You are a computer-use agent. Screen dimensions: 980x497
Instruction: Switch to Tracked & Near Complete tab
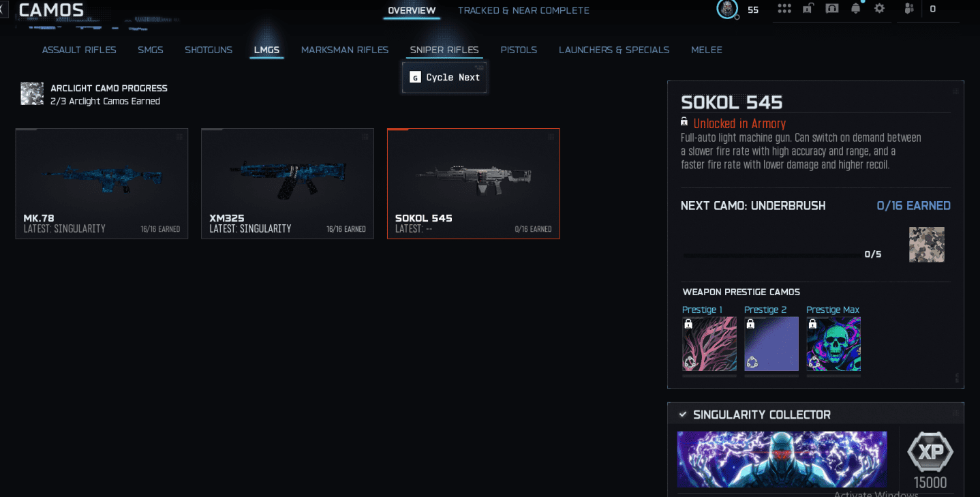click(x=523, y=10)
